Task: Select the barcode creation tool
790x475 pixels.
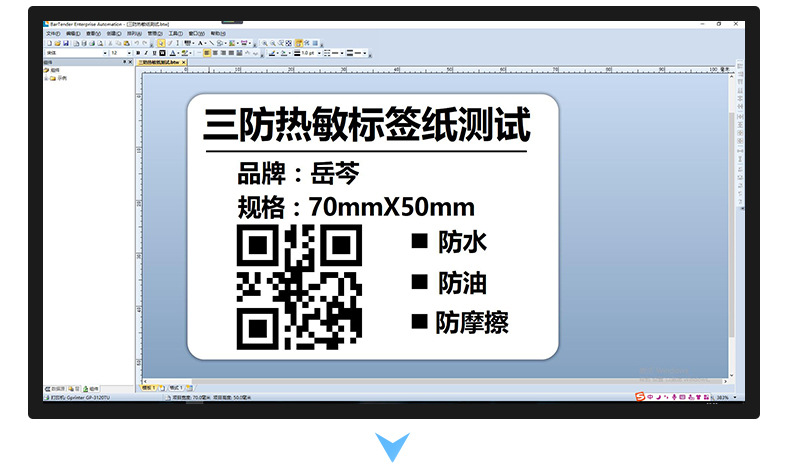Action: tap(187, 43)
